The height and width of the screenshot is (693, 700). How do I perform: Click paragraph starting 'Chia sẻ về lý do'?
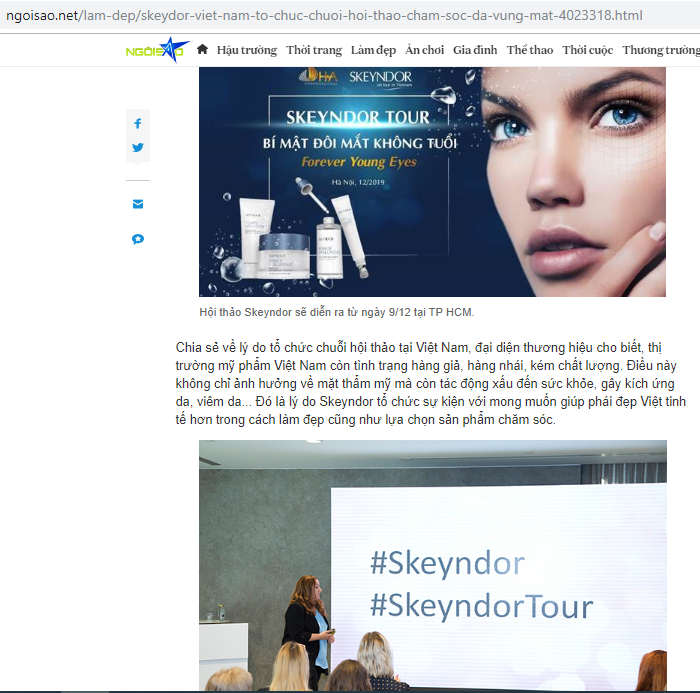(430, 384)
